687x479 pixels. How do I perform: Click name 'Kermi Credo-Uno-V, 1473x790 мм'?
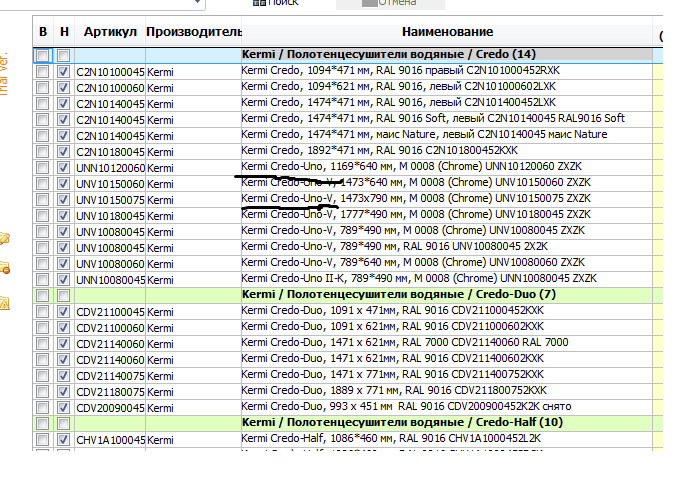[416, 199]
